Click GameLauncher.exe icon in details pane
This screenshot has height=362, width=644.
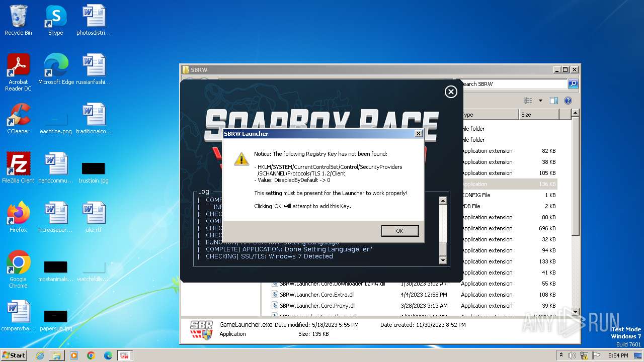pos(201,330)
